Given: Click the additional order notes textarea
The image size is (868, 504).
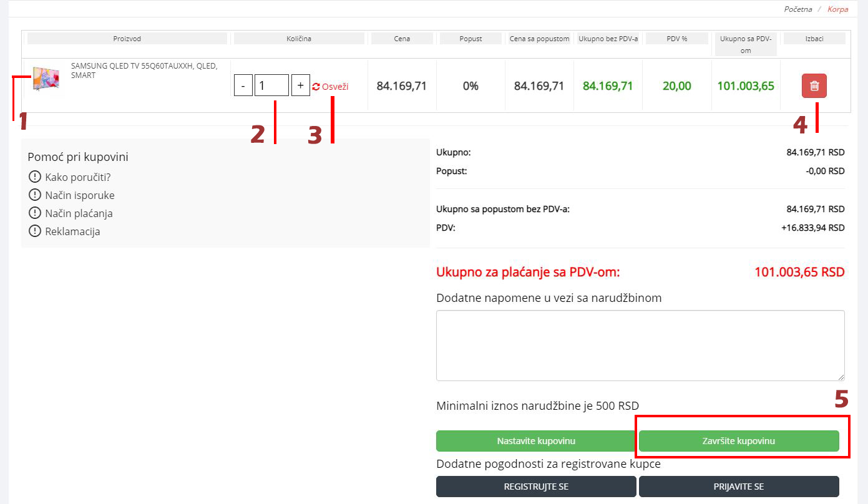Looking at the screenshot, I should 640,345.
